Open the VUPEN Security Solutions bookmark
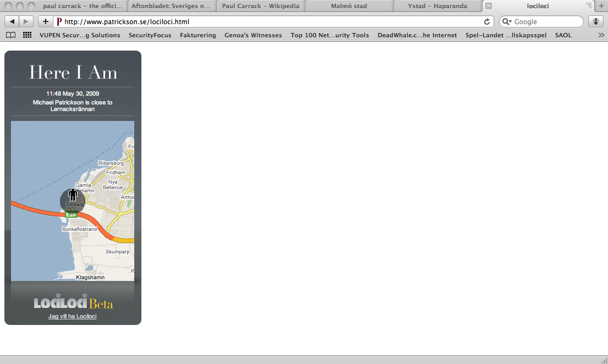The width and height of the screenshot is (608, 364). (80, 35)
